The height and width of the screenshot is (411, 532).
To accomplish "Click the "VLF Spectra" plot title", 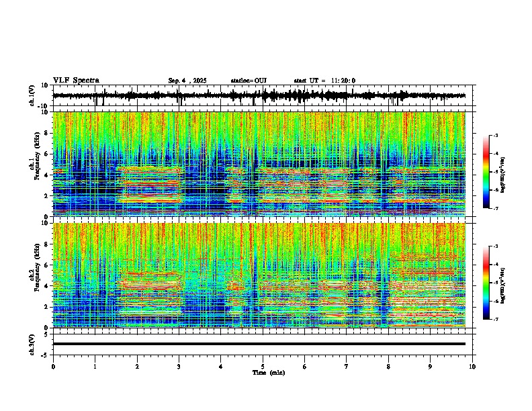I will tap(76, 81).
